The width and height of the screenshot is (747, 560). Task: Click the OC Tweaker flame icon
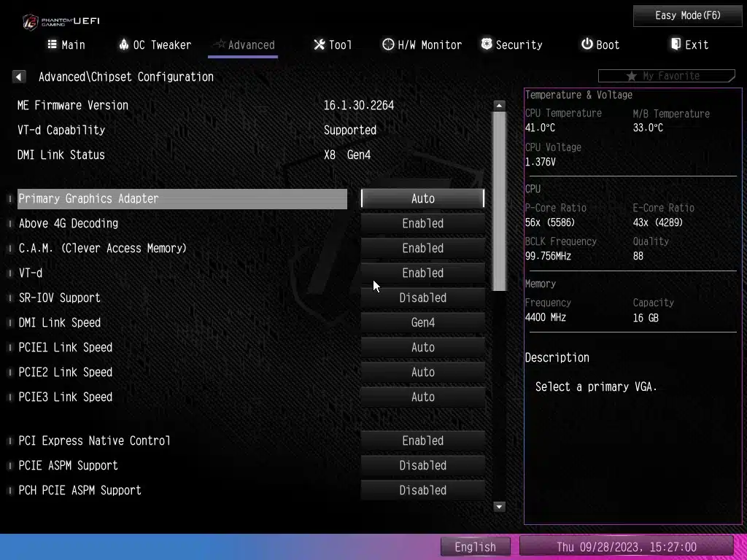[123, 44]
